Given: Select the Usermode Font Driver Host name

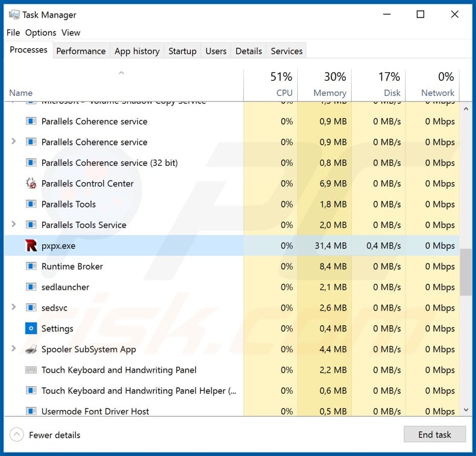Looking at the screenshot, I should click(95, 411).
